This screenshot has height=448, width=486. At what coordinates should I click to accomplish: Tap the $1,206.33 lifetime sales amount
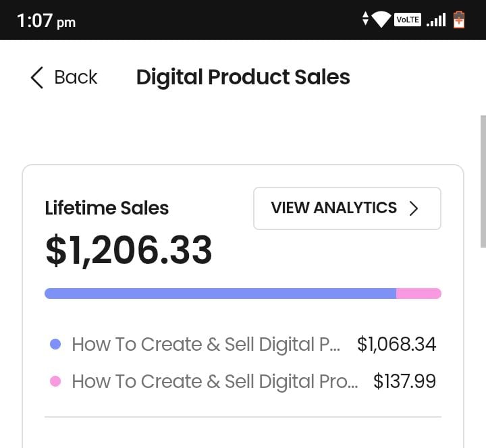tap(129, 250)
